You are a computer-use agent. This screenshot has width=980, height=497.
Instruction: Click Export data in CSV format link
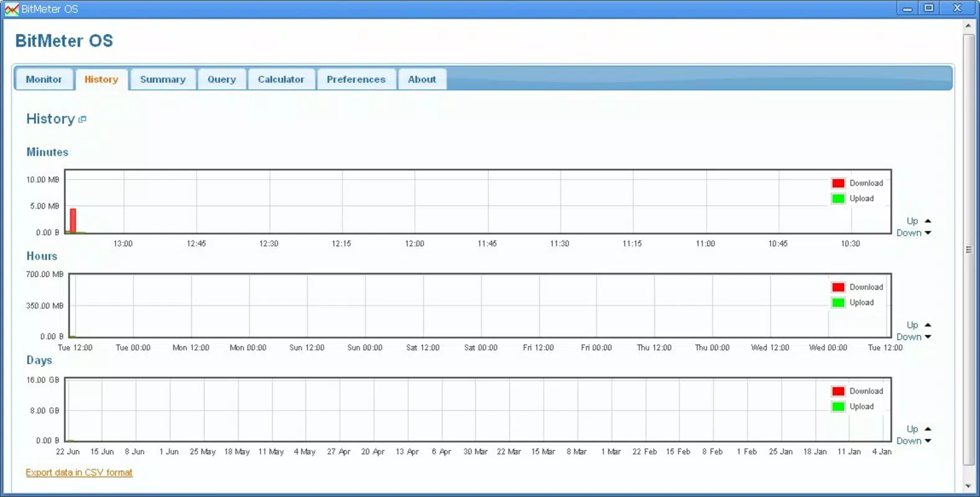tap(79, 473)
